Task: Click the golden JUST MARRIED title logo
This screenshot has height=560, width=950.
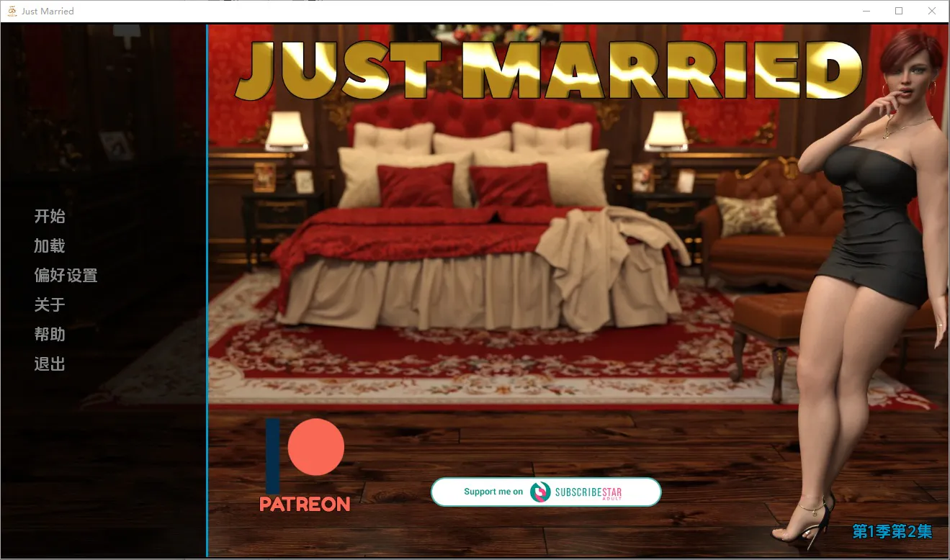Action: click(549, 70)
